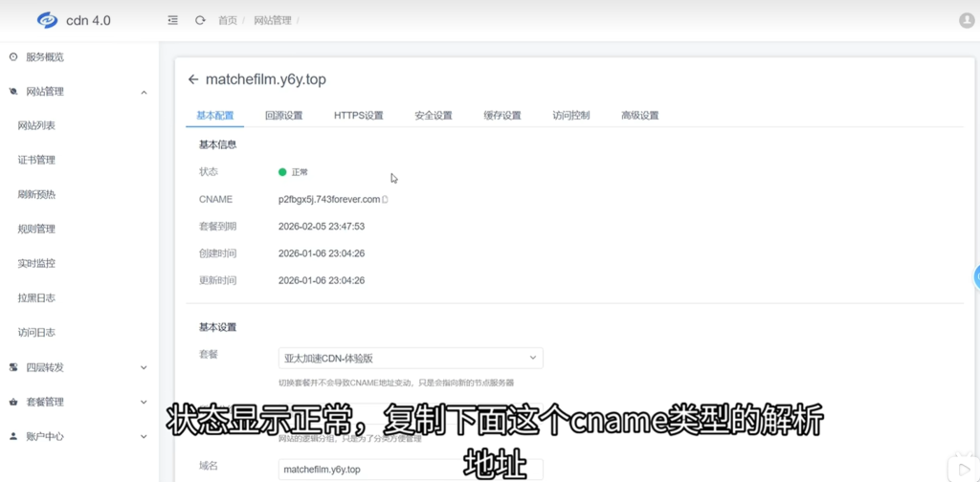Switch to the 回源设置 tab
This screenshot has width=980, height=482.
[283, 116]
